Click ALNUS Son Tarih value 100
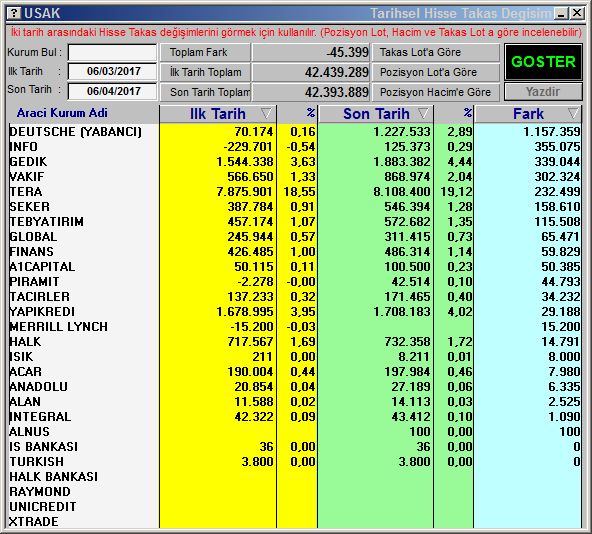Screen dimensions: 592x534 (x=420, y=431)
